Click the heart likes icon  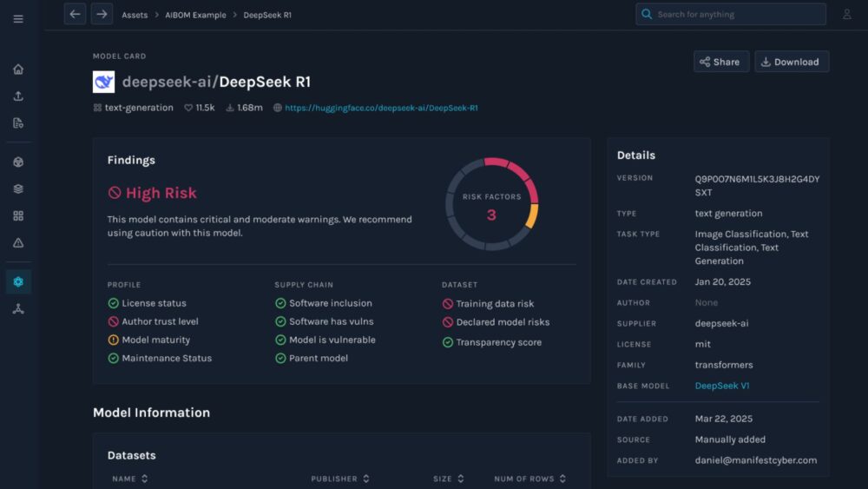188,108
